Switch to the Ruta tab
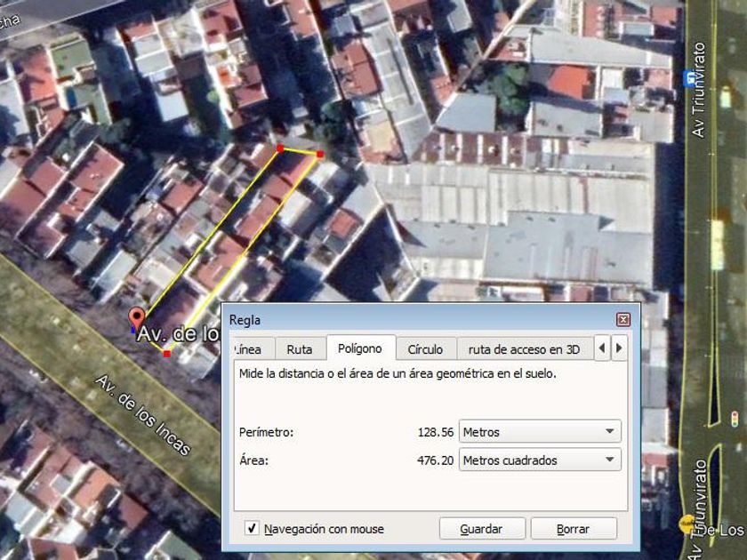Screen dimensions: 747x560 tap(300, 349)
